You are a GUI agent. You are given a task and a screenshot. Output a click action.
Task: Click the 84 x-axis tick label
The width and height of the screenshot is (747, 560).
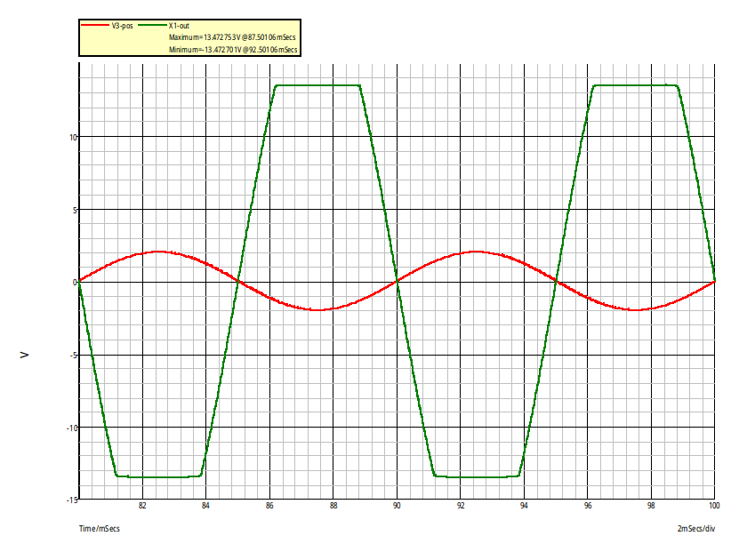[205, 506]
